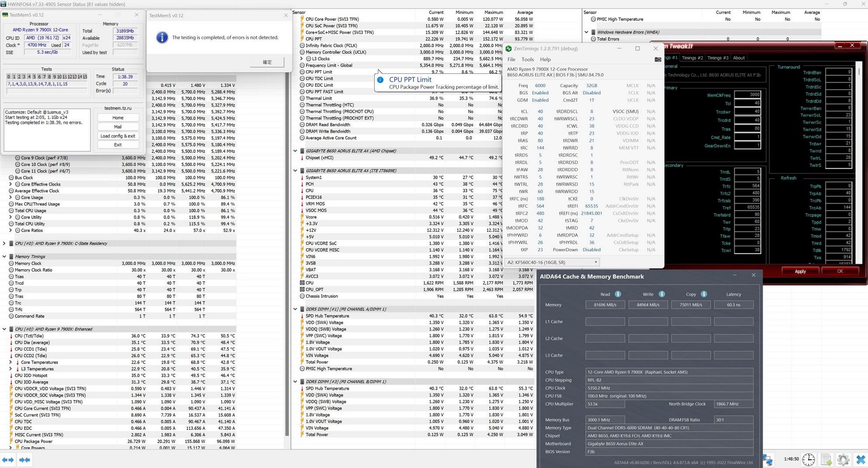Image resolution: width=868 pixels, height=468 pixels.
Task: Click the Apply button in the tweak tool
Action: (800, 271)
